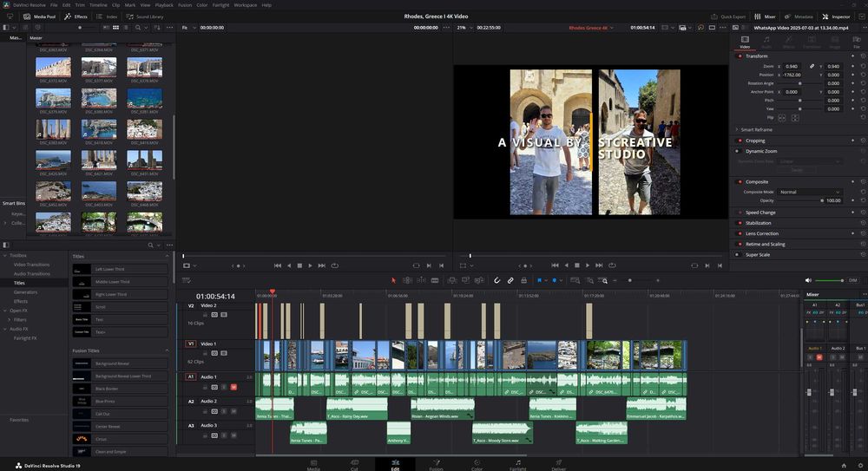This screenshot has width=868, height=471.
Task: Flip the clip horizontally in Inspector
Action: point(781,118)
